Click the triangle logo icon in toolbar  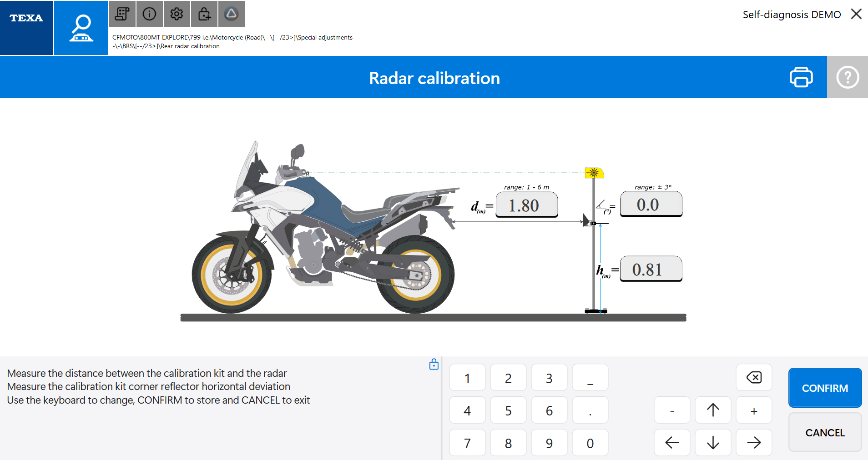tap(232, 14)
